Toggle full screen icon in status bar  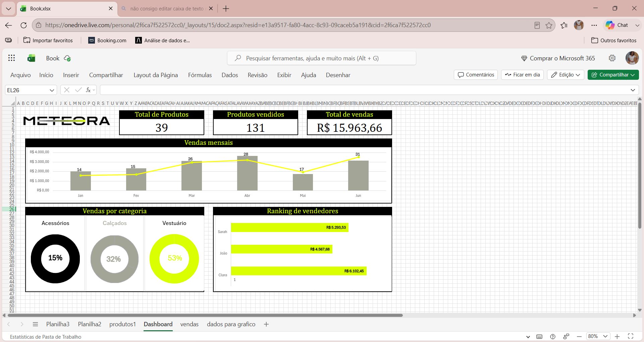(x=631, y=336)
